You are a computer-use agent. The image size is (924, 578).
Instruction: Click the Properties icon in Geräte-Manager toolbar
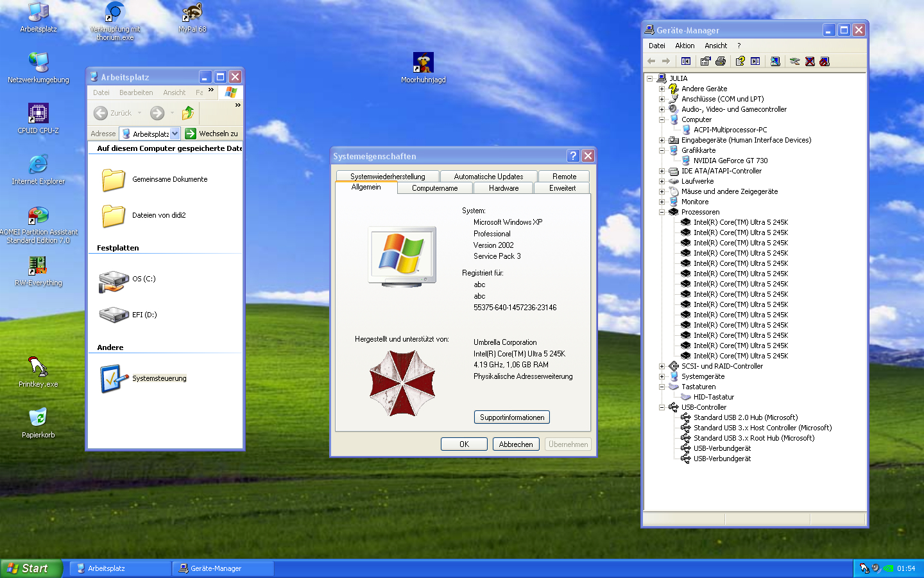(x=706, y=61)
